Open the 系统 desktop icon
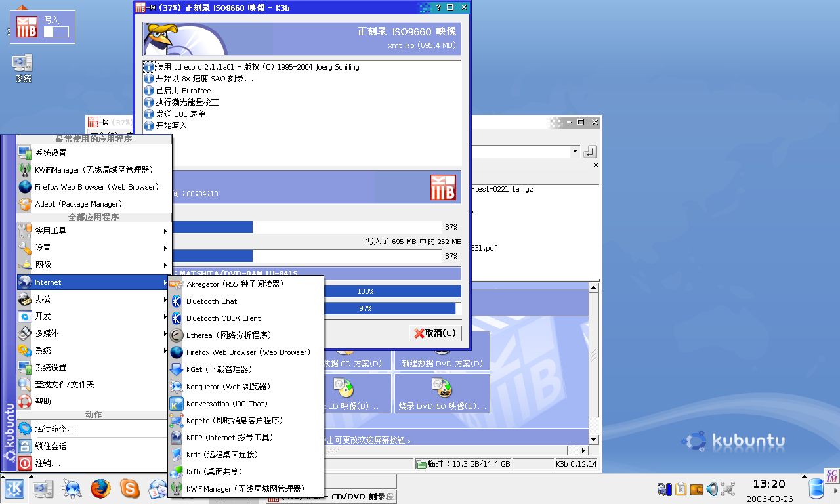This screenshot has width=840, height=504. point(23,68)
